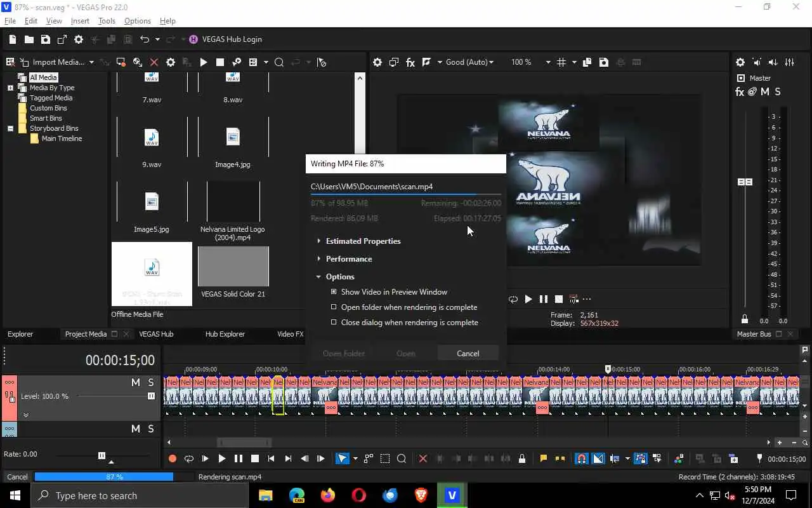Click the Render As export icon
This screenshot has height=508, width=812.
62,39
